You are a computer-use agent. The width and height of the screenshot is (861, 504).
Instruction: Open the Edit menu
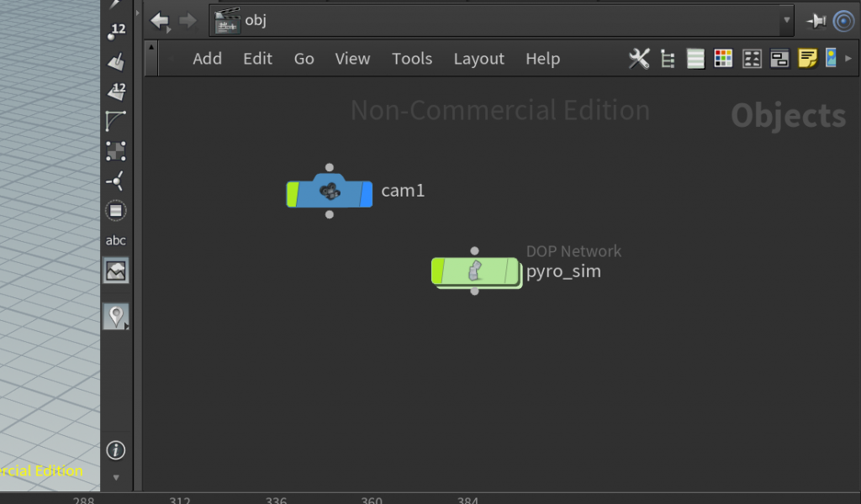point(257,59)
